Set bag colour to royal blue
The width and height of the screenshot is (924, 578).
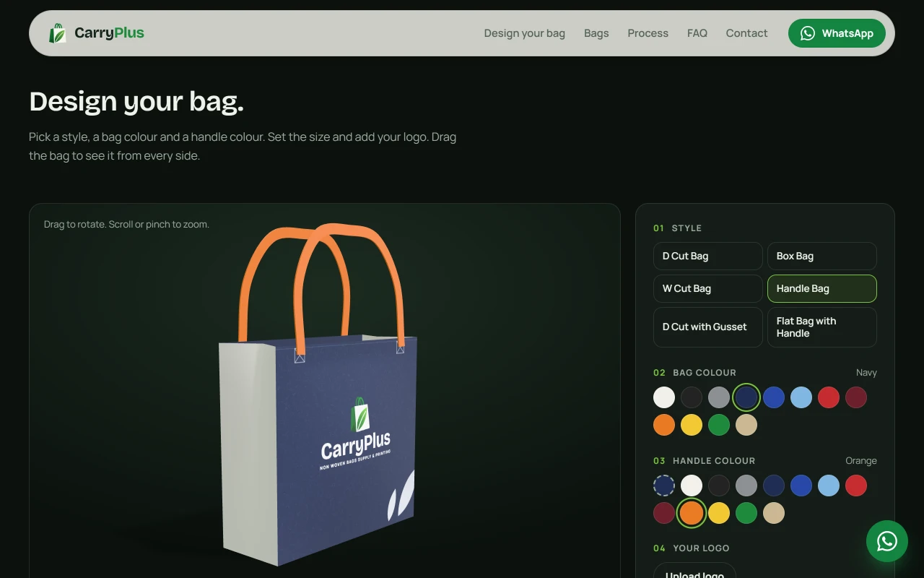click(774, 397)
